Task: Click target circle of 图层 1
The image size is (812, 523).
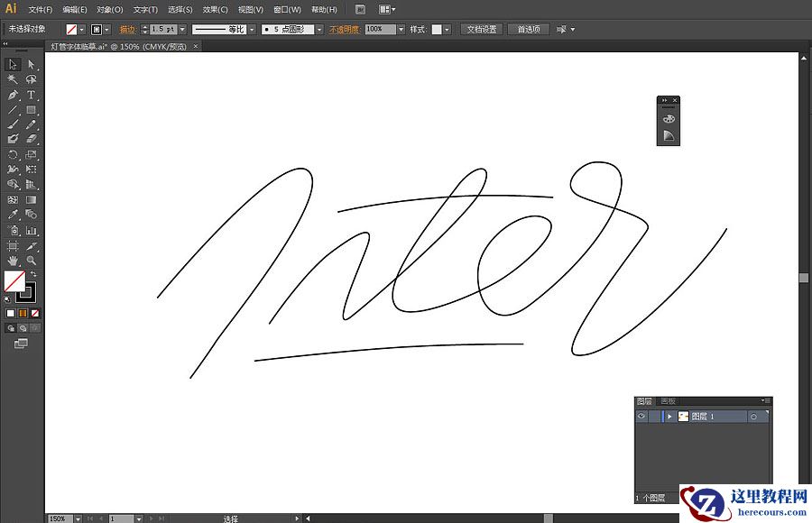Action: pyautogui.click(x=753, y=417)
